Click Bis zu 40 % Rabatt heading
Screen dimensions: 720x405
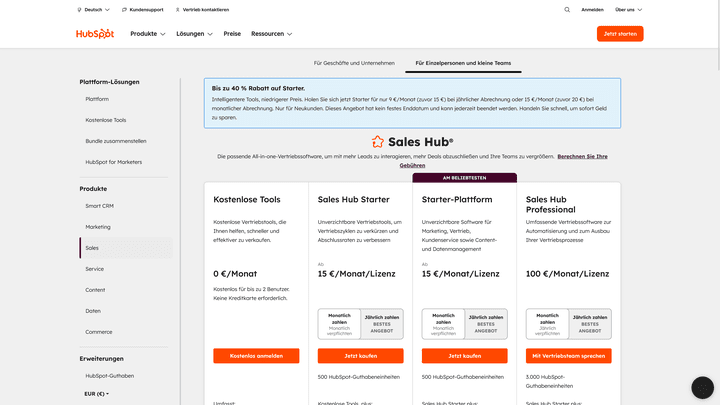point(258,88)
